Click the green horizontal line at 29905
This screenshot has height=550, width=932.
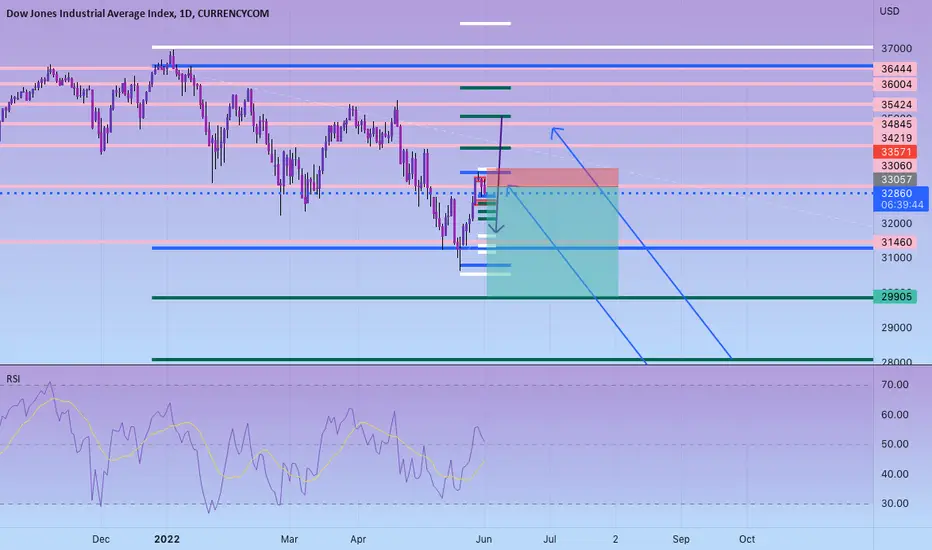click(512, 297)
